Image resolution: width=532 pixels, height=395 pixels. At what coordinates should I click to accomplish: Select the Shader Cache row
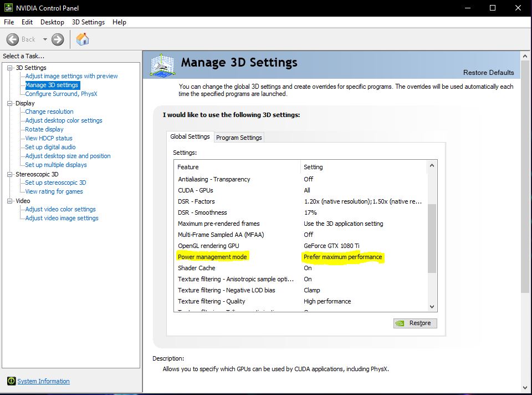[300, 268]
